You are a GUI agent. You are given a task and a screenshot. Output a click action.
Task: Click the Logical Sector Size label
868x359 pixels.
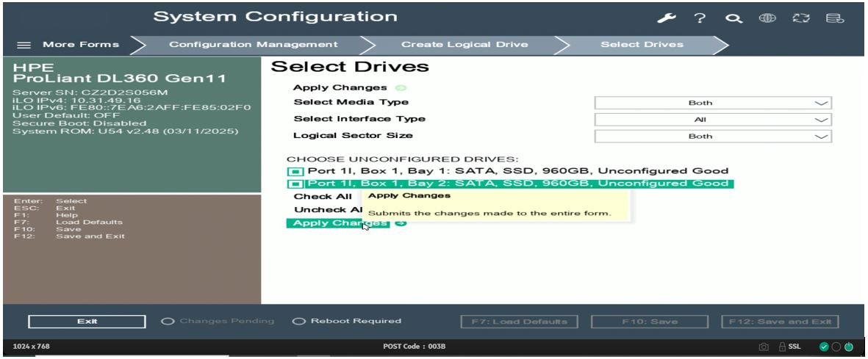(x=353, y=136)
